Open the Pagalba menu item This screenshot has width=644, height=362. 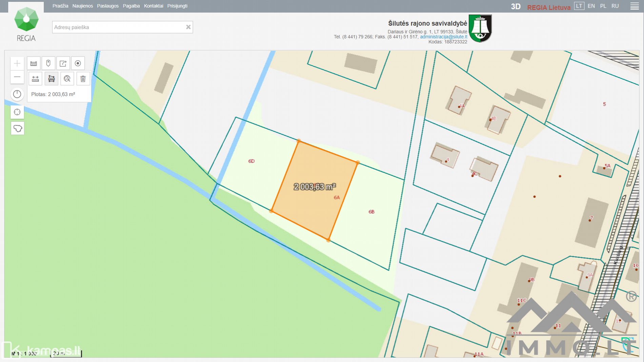pyautogui.click(x=131, y=6)
